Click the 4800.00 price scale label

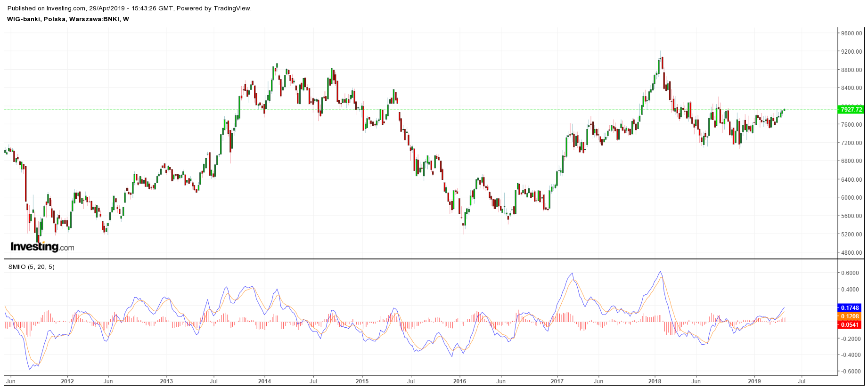point(852,253)
